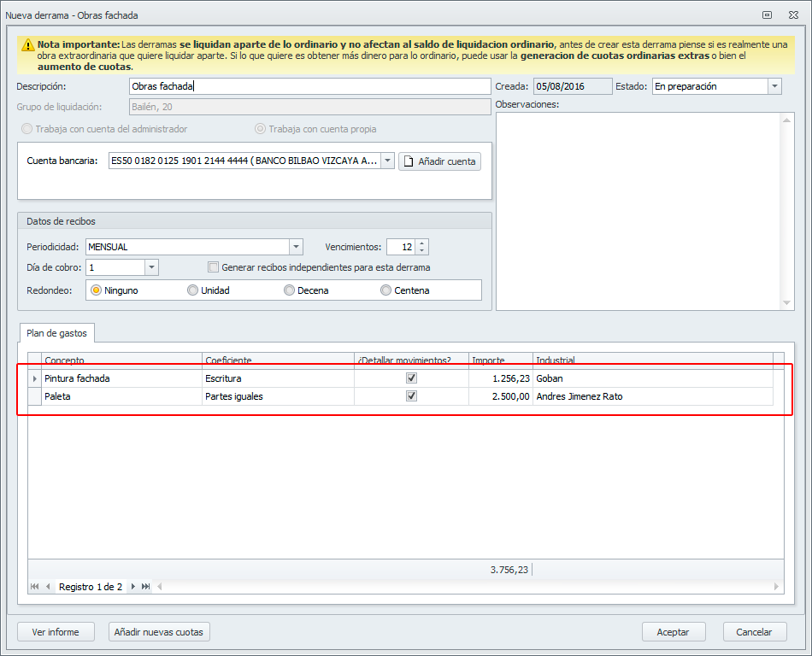Click the yellow warning icon in the note

27,45
